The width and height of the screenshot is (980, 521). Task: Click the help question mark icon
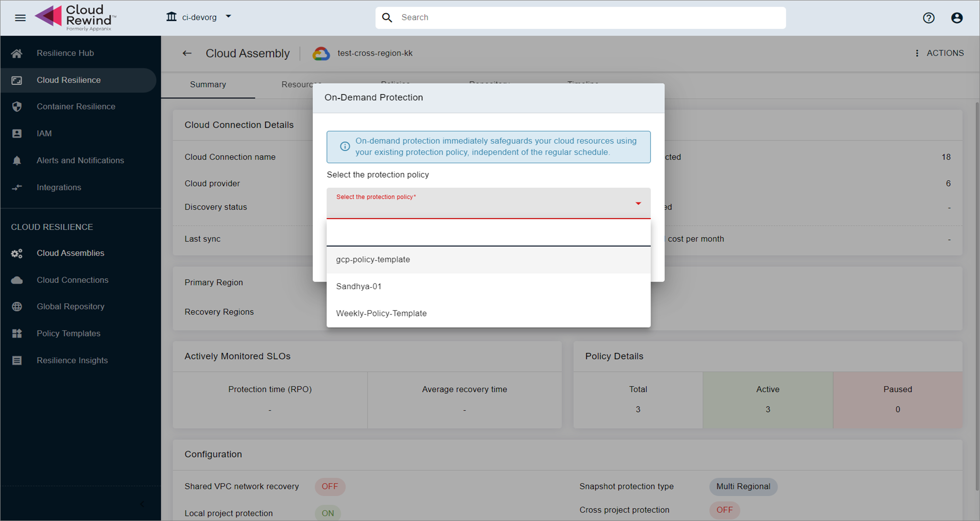tap(928, 18)
